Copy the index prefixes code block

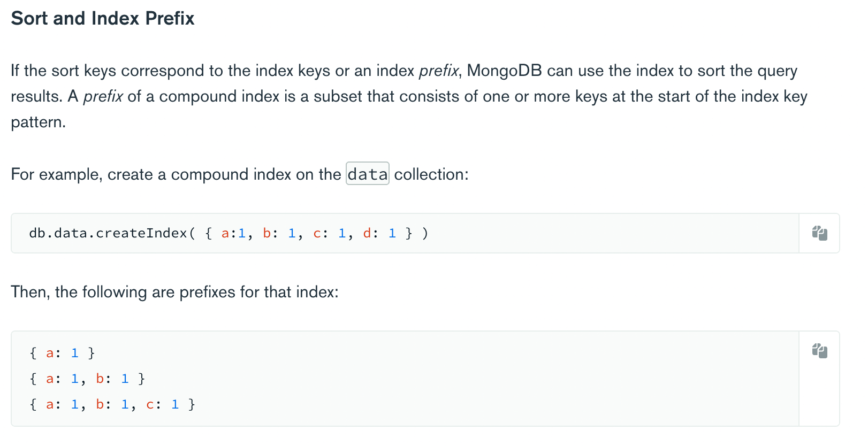pos(819,351)
